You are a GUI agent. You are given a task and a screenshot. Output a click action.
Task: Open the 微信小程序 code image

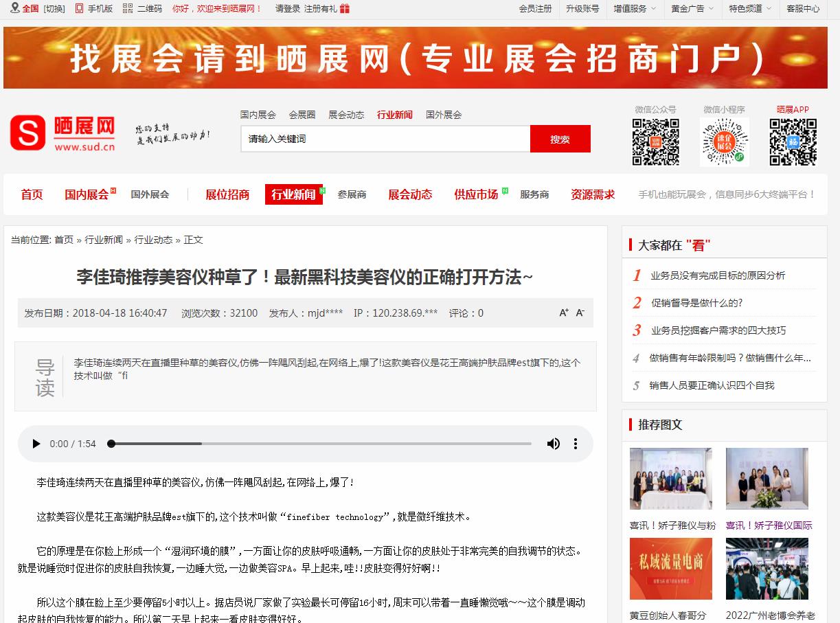pos(724,141)
